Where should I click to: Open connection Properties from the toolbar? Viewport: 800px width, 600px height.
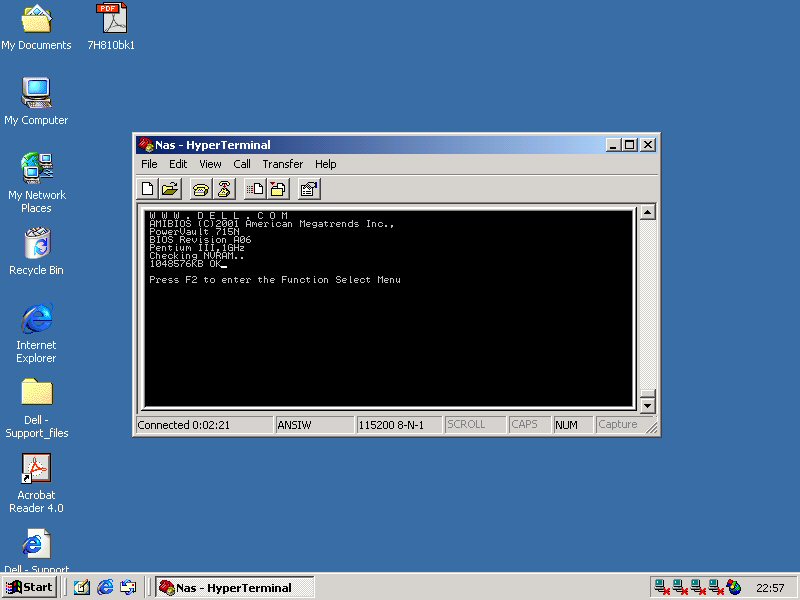pos(309,189)
